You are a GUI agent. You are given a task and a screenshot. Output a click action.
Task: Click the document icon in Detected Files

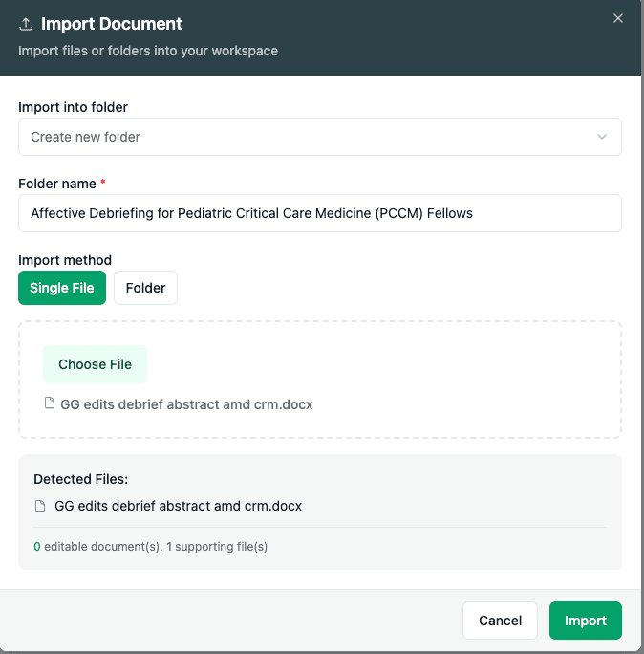[40, 506]
